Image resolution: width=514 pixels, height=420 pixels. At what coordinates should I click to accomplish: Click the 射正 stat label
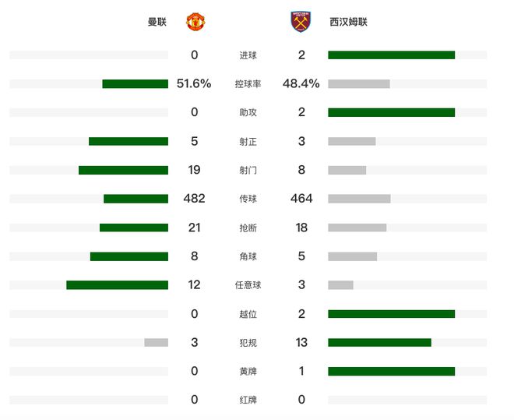coord(248,142)
